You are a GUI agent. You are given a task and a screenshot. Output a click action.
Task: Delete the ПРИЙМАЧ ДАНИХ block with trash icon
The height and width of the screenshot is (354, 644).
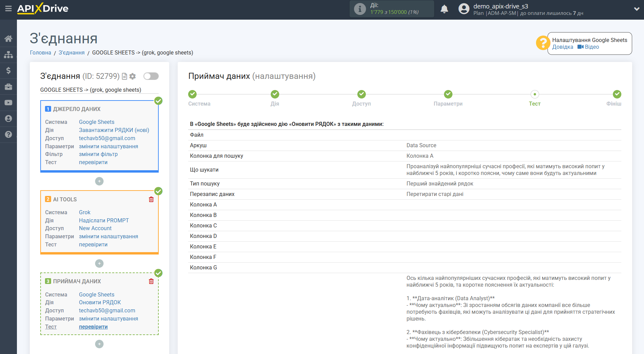point(151,281)
